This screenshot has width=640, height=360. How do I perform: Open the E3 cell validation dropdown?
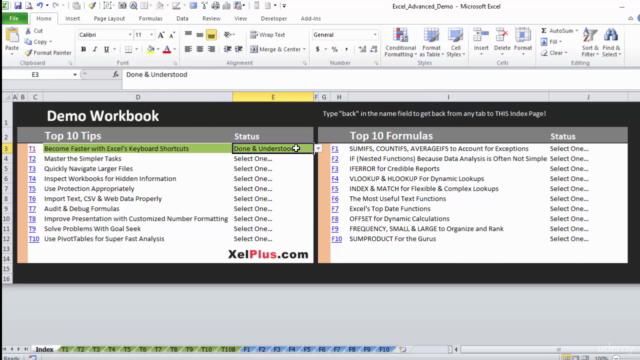(x=318, y=149)
